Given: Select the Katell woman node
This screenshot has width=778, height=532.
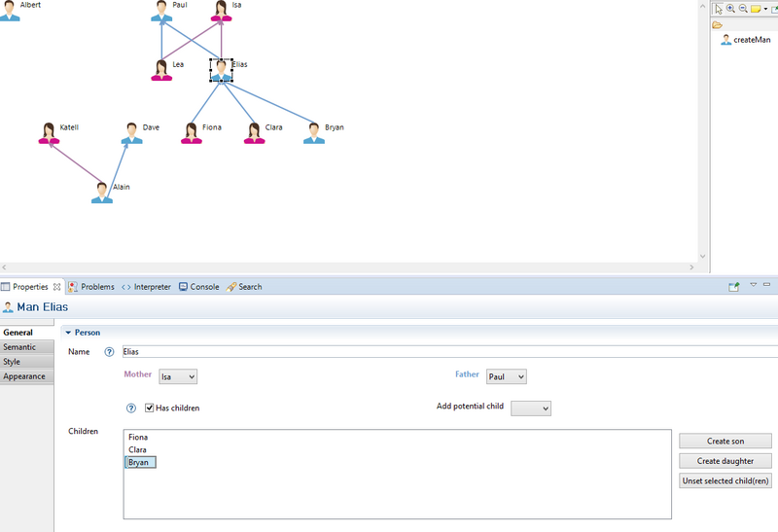Looking at the screenshot, I should 49,133.
